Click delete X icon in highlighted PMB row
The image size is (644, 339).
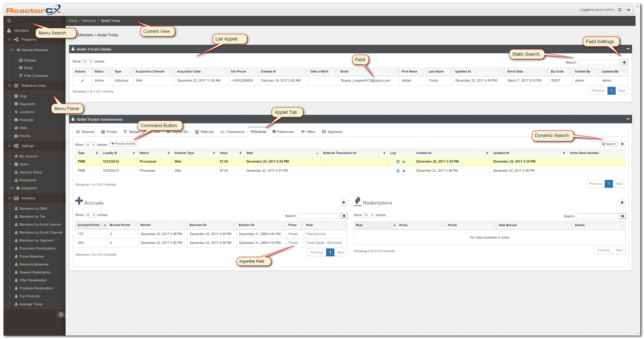click(404, 162)
